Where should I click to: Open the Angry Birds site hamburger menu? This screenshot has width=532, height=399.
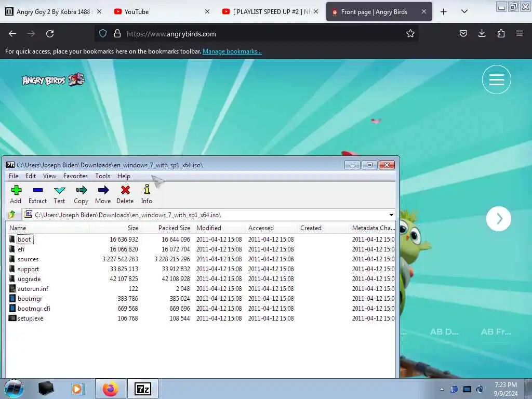pos(496,79)
